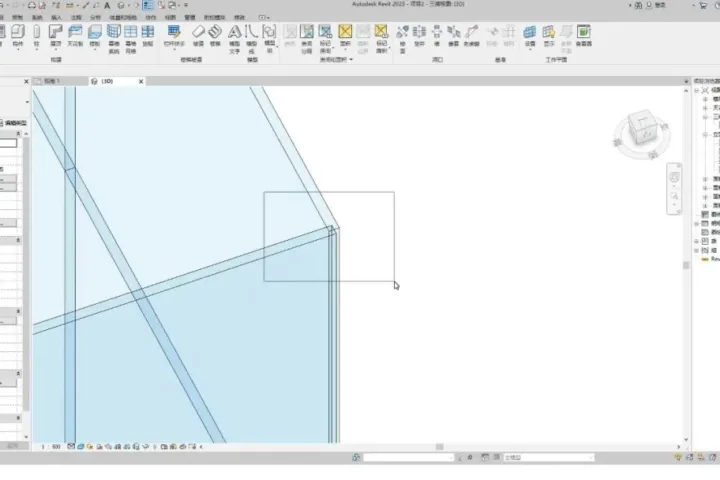720x480 pixels.
Task: Click the view scale 1 : 600
Action: pos(51,446)
